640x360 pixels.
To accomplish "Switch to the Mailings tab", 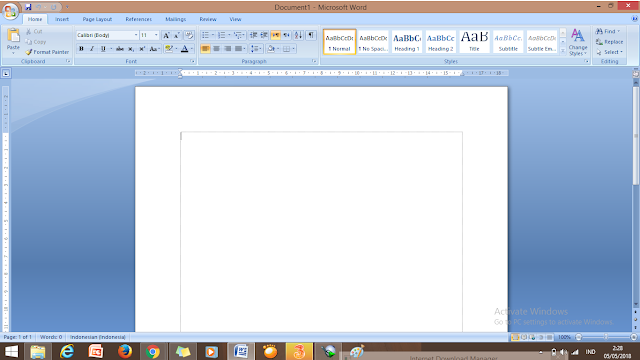I will pyautogui.click(x=176, y=19).
